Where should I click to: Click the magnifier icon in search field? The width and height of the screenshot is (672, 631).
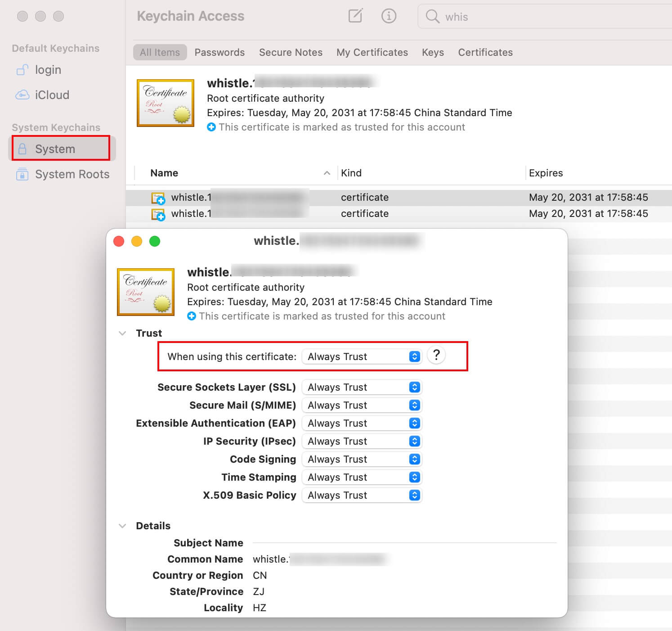[x=432, y=17]
